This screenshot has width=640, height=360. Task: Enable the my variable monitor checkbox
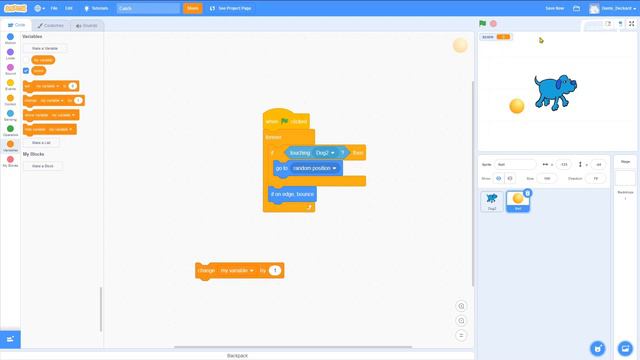coord(26,60)
